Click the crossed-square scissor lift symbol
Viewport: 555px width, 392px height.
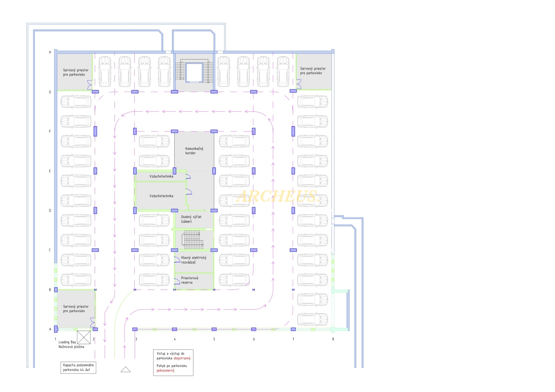(x=84, y=337)
